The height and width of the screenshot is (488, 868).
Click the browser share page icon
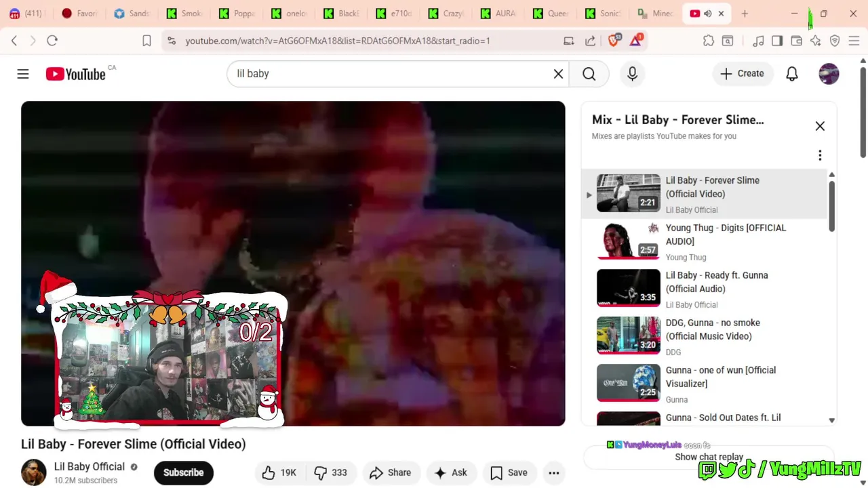tap(591, 41)
